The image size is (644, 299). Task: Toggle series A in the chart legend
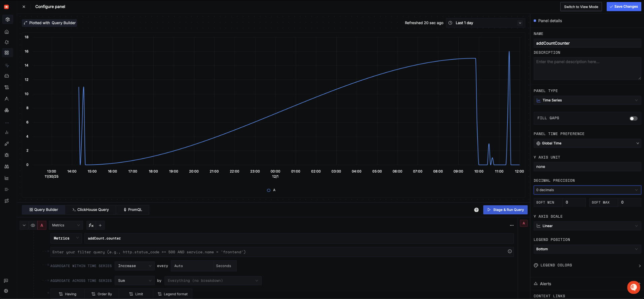pos(271,190)
